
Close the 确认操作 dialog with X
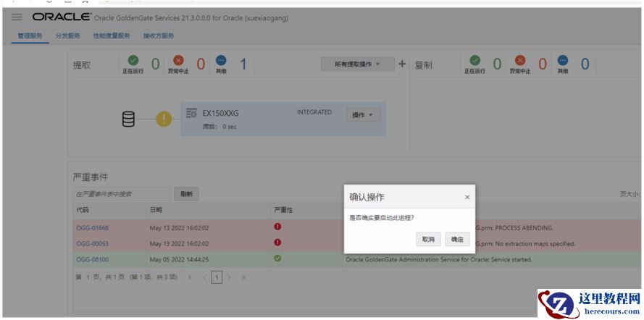point(467,198)
